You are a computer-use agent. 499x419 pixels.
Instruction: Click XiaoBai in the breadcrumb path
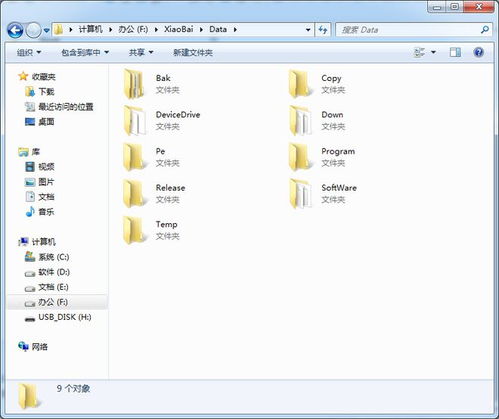179,29
